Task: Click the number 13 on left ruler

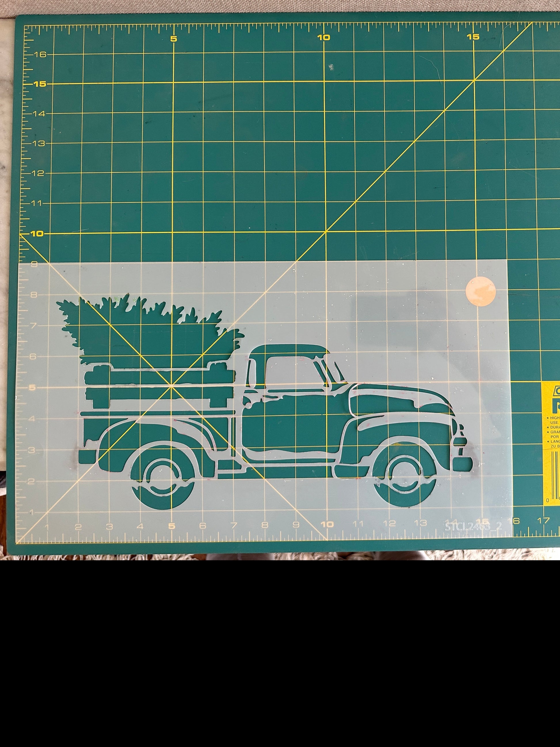Action: coord(39,144)
